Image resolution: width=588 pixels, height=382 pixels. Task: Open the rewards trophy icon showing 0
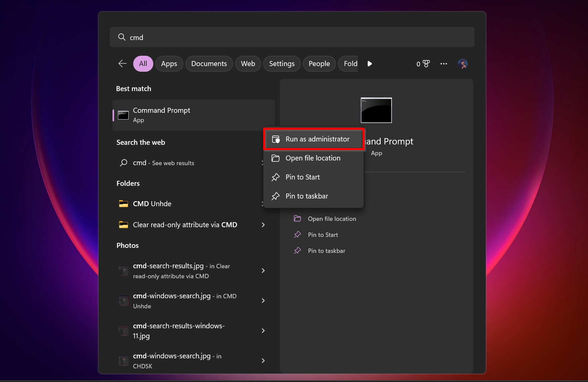(x=423, y=63)
